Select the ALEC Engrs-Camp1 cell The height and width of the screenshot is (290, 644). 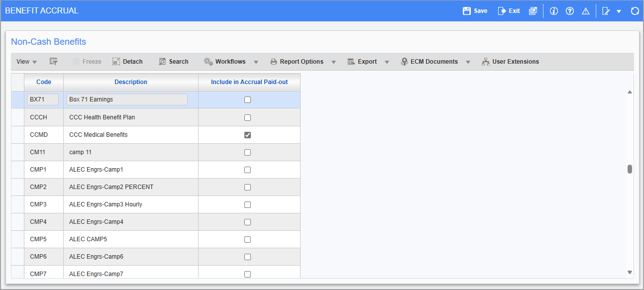tap(131, 170)
